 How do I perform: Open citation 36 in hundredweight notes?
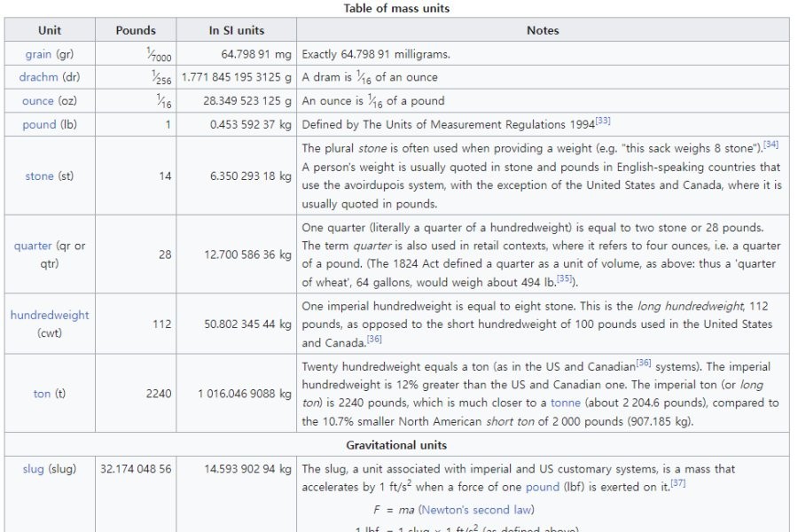[x=374, y=340]
